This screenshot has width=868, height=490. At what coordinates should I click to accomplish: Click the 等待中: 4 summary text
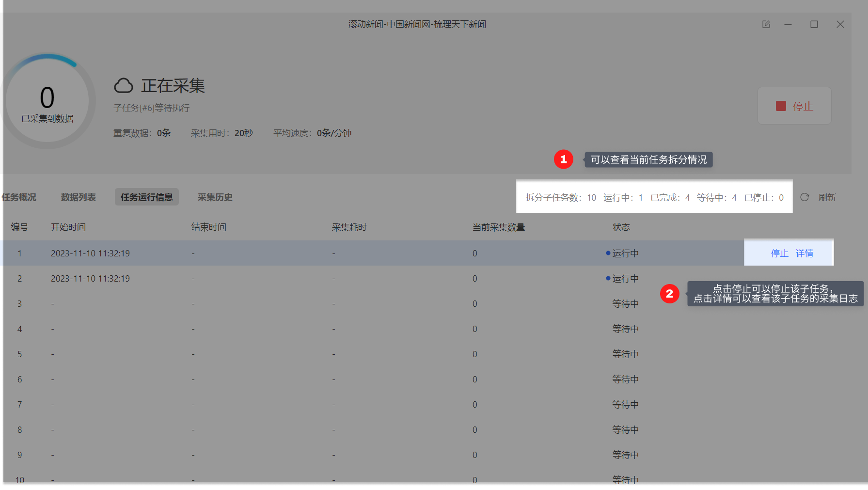717,198
